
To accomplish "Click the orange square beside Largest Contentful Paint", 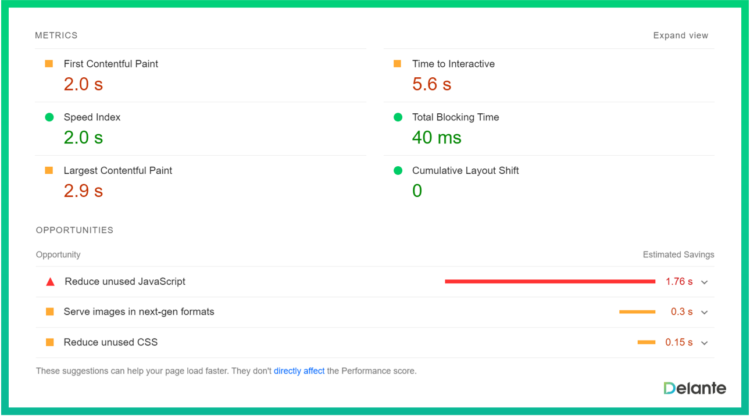I will coord(48,170).
